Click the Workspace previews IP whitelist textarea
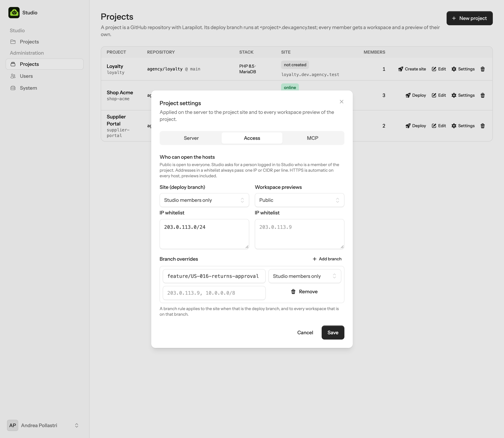Screen dimensions: 504x438 point(299,234)
